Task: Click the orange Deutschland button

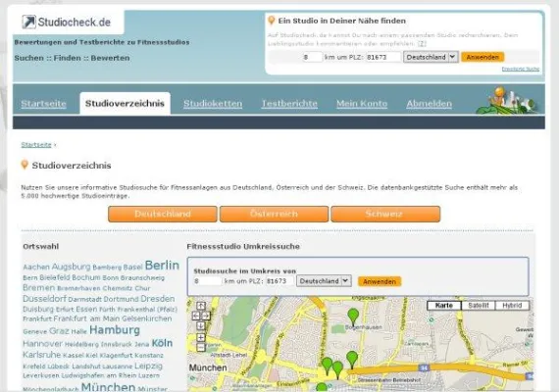Action: (163, 214)
